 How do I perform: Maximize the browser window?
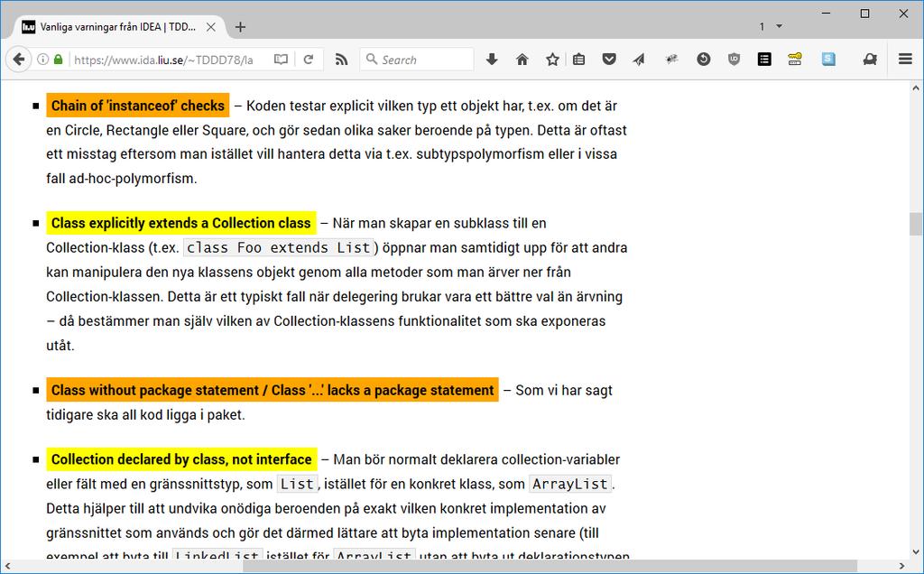pyautogui.click(x=864, y=13)
